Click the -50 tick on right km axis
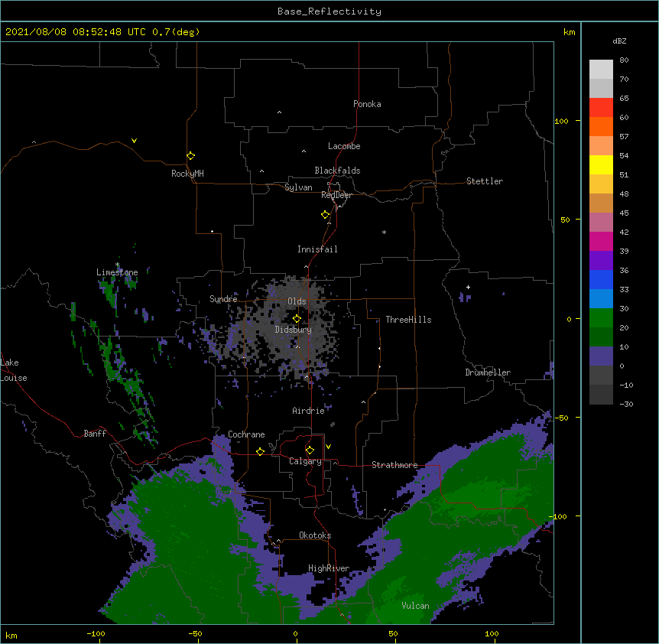 point(561,418)
